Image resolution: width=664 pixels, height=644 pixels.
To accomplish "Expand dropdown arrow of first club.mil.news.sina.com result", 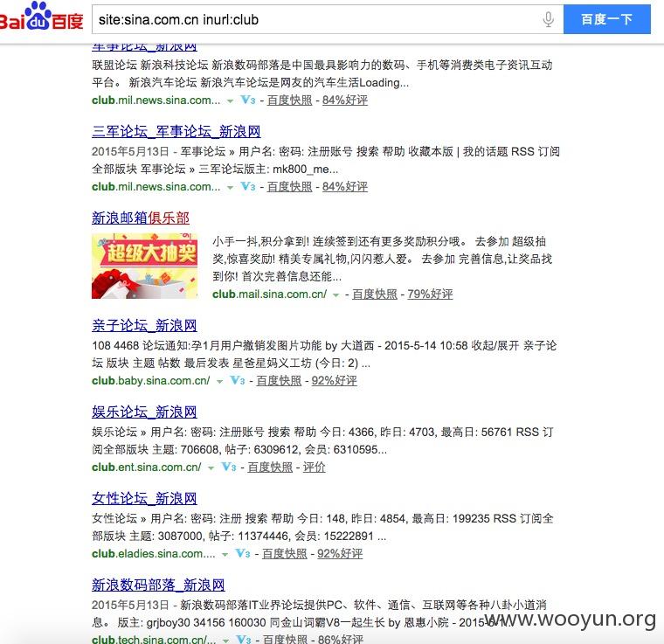I will click(x=230, y=101).
